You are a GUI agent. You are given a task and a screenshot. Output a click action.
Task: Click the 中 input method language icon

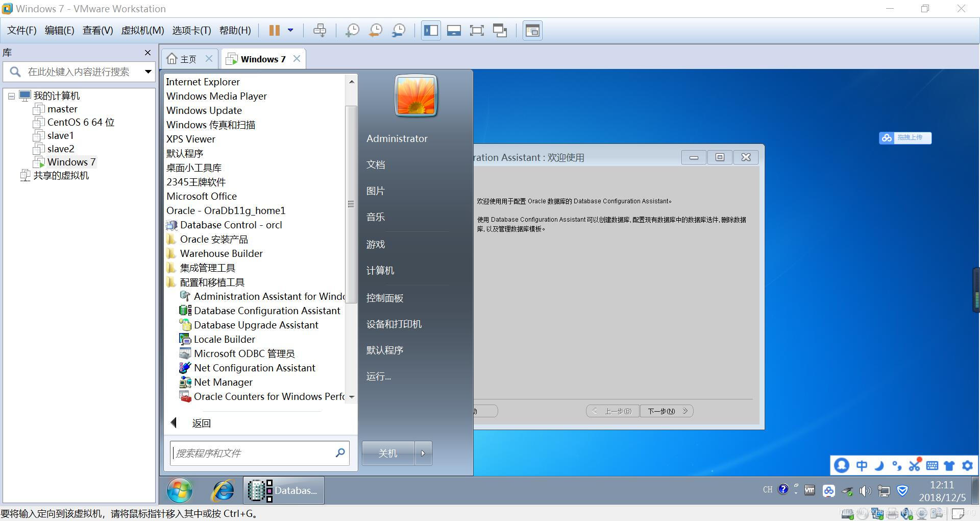tap(862, 466)
